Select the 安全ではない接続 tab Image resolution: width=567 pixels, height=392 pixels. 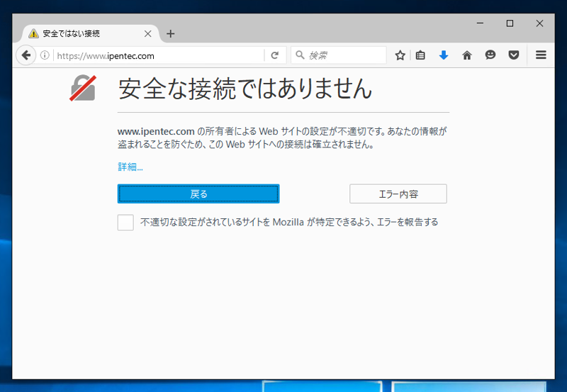89,33
